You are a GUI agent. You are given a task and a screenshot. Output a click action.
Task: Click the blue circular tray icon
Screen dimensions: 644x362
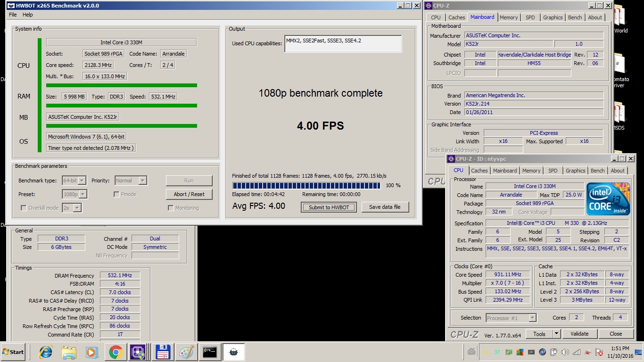pos(542,352)
